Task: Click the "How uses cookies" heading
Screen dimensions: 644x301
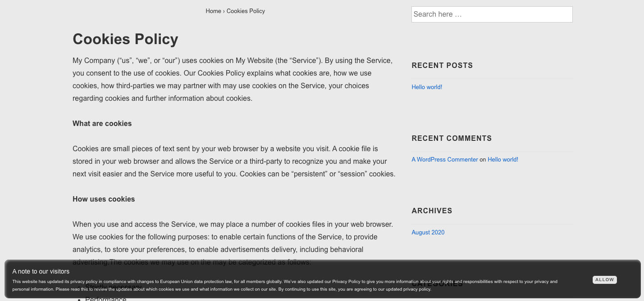Action: [103, 199]
